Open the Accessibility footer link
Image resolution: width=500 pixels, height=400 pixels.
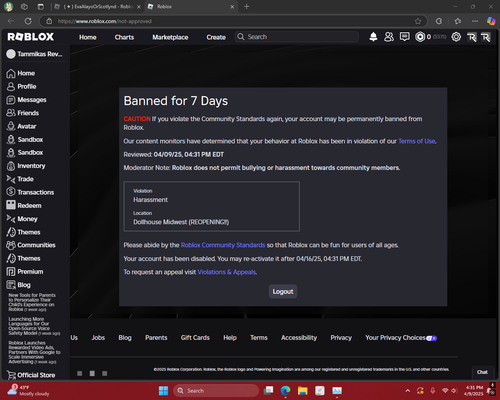click(299, 338)
